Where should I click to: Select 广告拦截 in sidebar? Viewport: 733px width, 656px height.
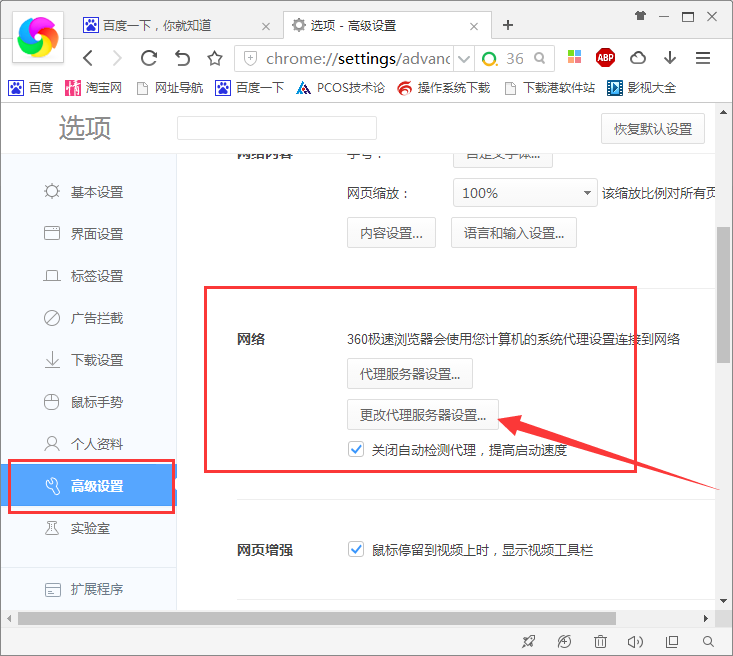[x=89, y=318]
